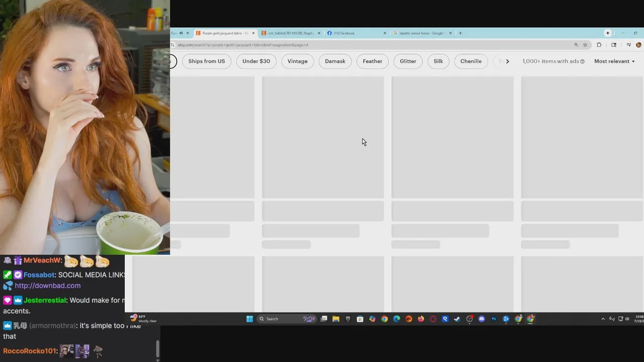
Task: Click Fossabot username in chat
Action: point(39,275)
